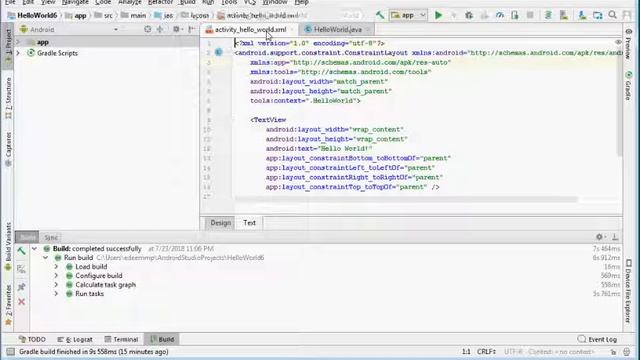Click the Debug app bug icon

coord(469,16)
